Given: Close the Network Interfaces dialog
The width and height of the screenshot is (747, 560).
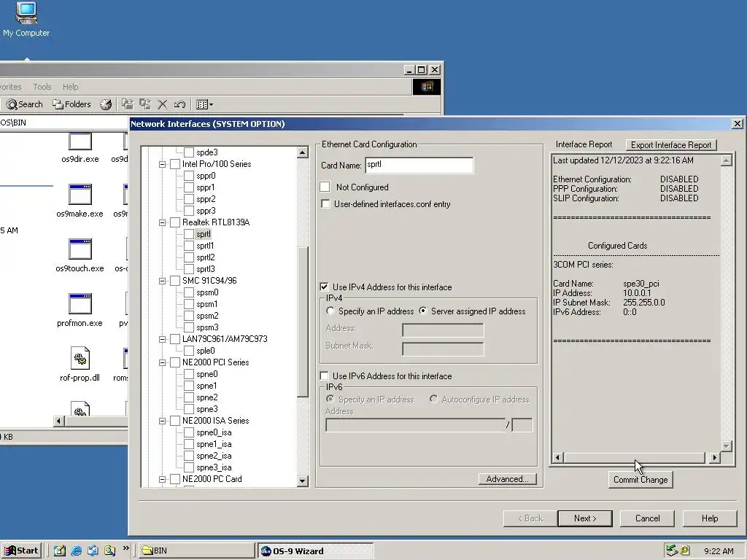Looking at the screenshot, I should pyautogui.click(x=737, y=124).
